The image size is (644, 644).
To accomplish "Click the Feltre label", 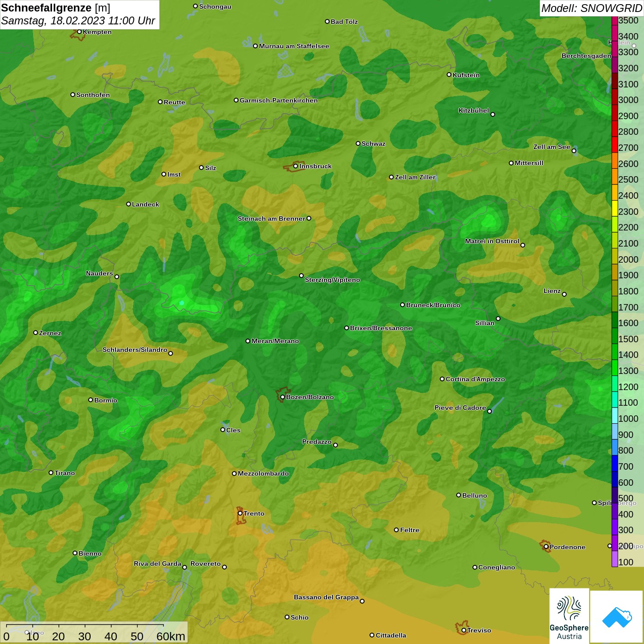I will coord(410,530).
